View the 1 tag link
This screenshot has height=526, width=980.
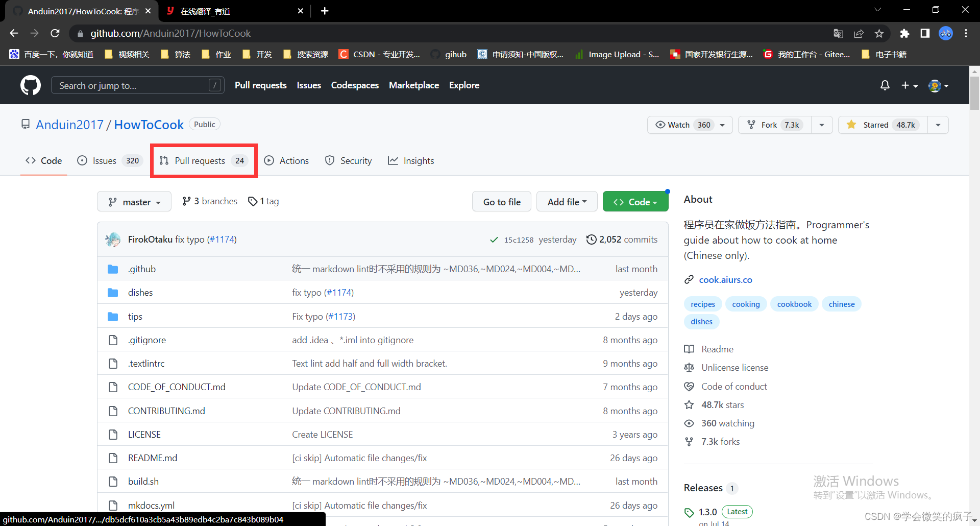tap(263, 201)
